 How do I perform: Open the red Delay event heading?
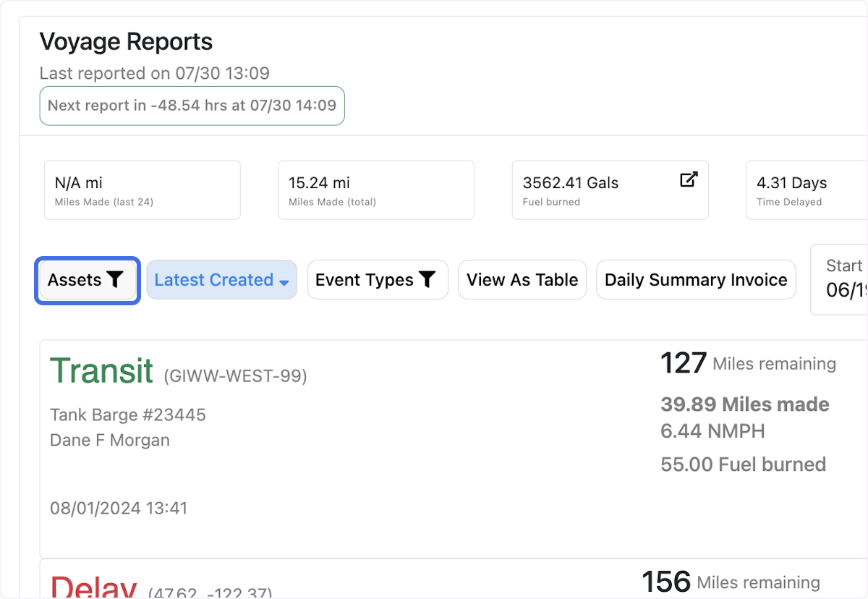(x=93, y=587)
